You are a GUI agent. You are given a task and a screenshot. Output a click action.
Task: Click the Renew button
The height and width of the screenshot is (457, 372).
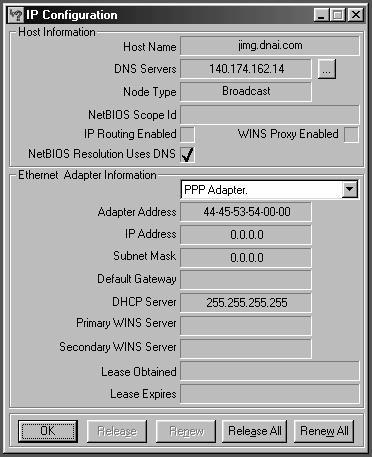186,431
